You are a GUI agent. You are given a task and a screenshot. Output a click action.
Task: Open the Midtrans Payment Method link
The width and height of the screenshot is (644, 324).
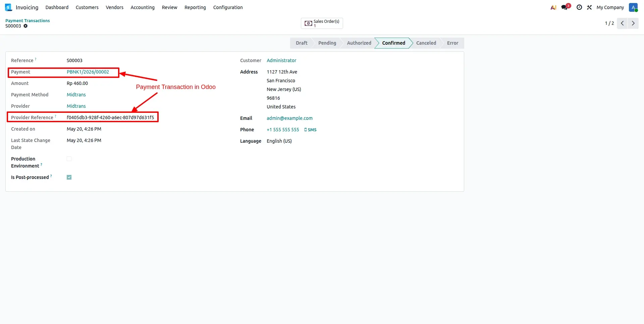[76, 95]
